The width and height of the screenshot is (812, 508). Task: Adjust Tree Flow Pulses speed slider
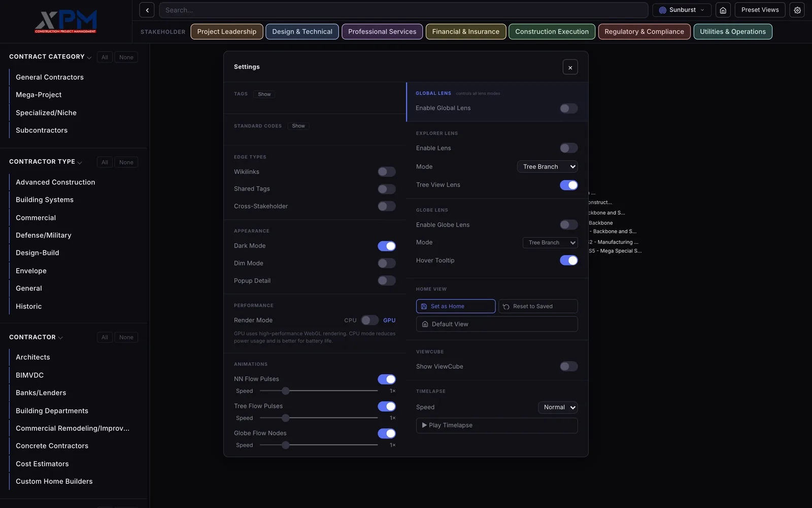click(x=319, y=418)
